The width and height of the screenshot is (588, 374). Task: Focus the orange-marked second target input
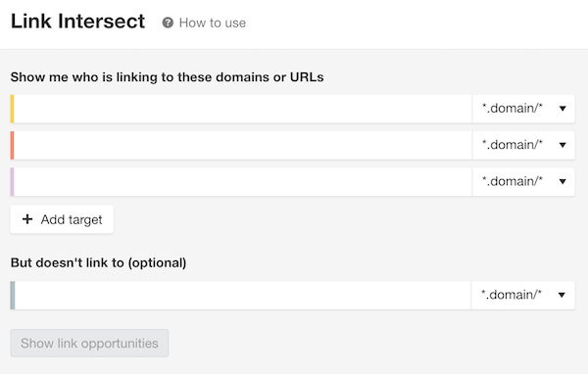[x=243, y=146]
